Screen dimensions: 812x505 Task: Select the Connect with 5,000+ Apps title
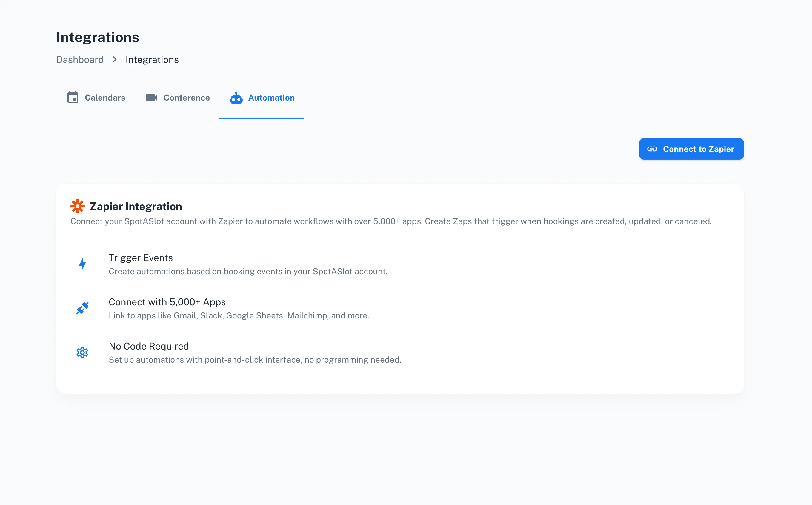(x=167, y=301)
